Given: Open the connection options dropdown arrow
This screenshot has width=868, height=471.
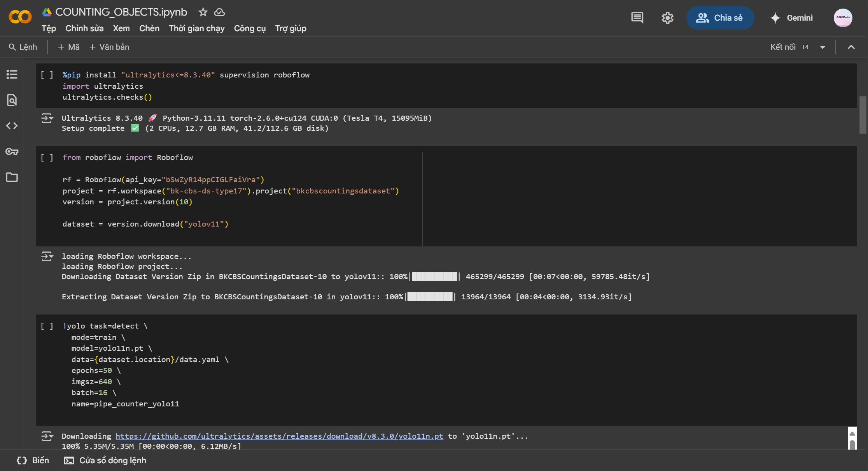Looking at the screenshot, I should (x=822, y=47).
